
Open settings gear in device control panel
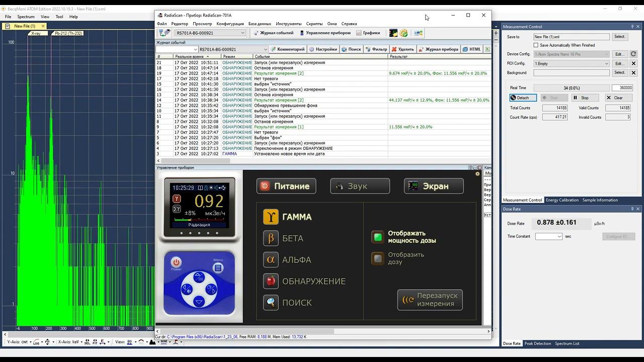477,174
